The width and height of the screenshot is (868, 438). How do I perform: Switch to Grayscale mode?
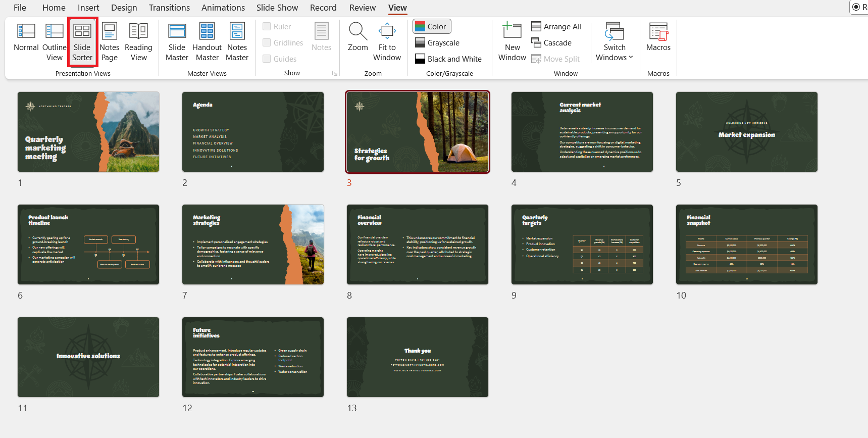(437, 43)
